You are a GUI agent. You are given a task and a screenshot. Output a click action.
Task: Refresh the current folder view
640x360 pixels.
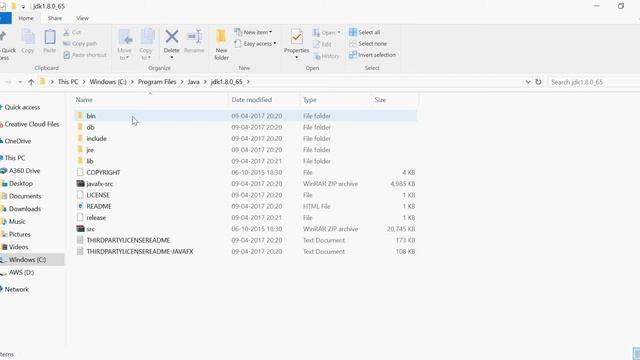(x=538, y=82)
